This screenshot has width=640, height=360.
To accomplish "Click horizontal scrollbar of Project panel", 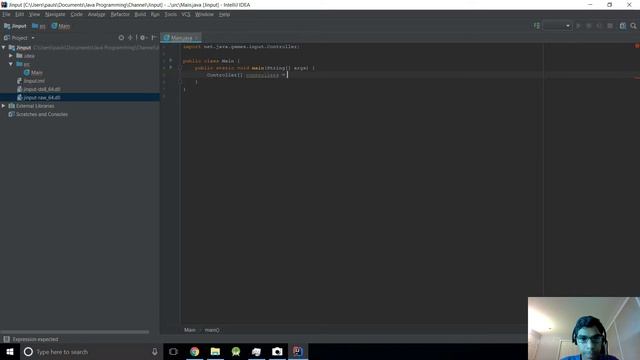I will coord(75,332).
